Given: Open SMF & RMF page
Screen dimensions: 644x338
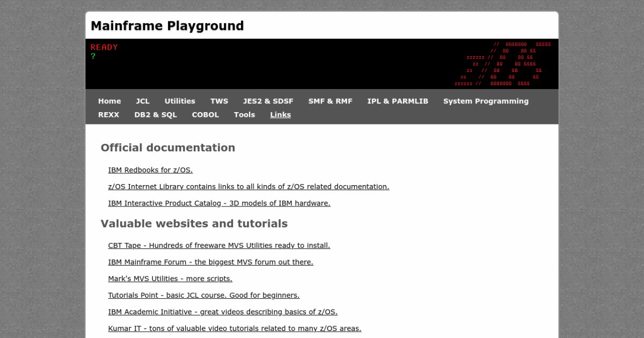Looking at the screenshot, I should click(331, 101).
